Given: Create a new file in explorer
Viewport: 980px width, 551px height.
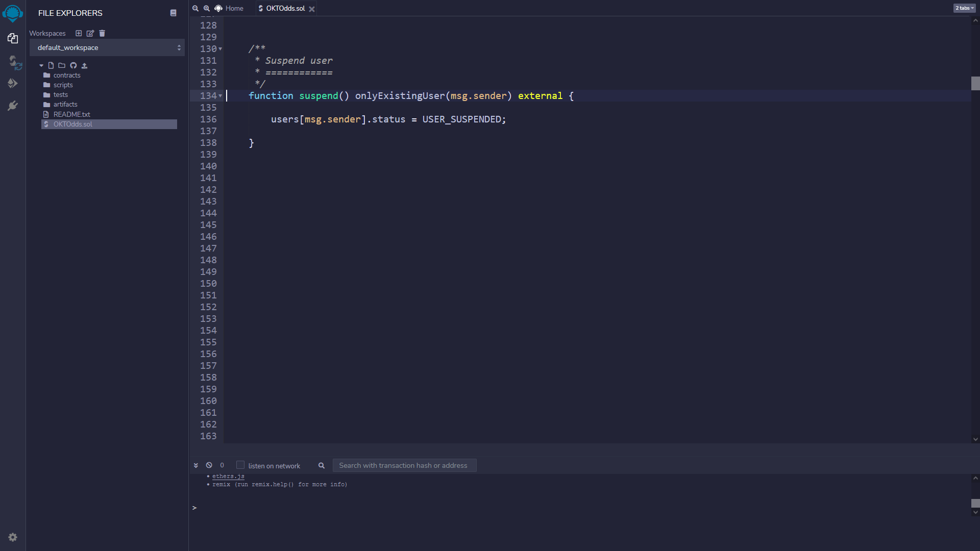Looking at the screenshot, I should tap(51, 65).
